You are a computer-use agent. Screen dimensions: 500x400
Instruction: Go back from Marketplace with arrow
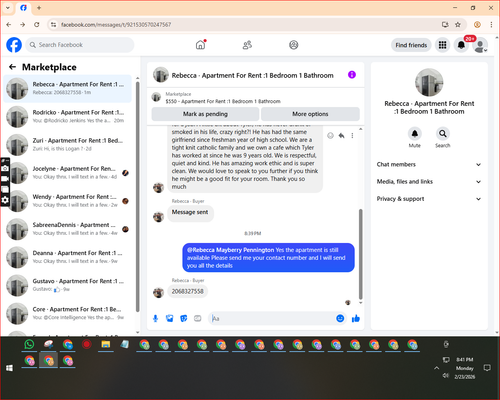point(12,67)
